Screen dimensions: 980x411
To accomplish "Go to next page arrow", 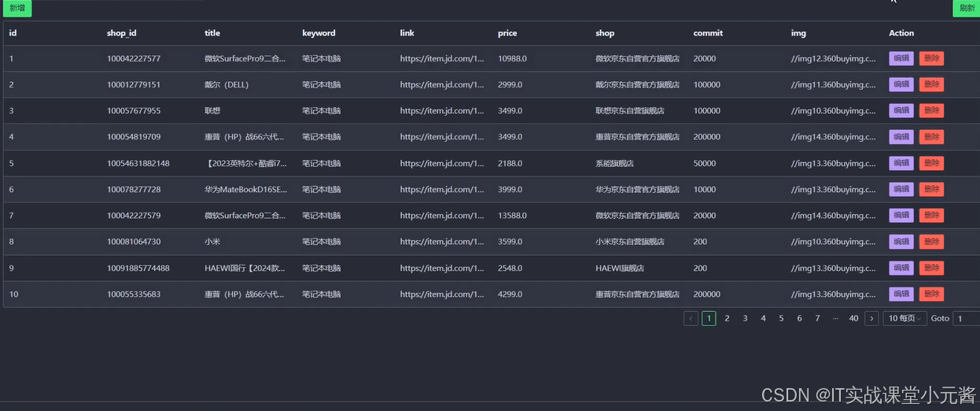I will tap(871, 318).
